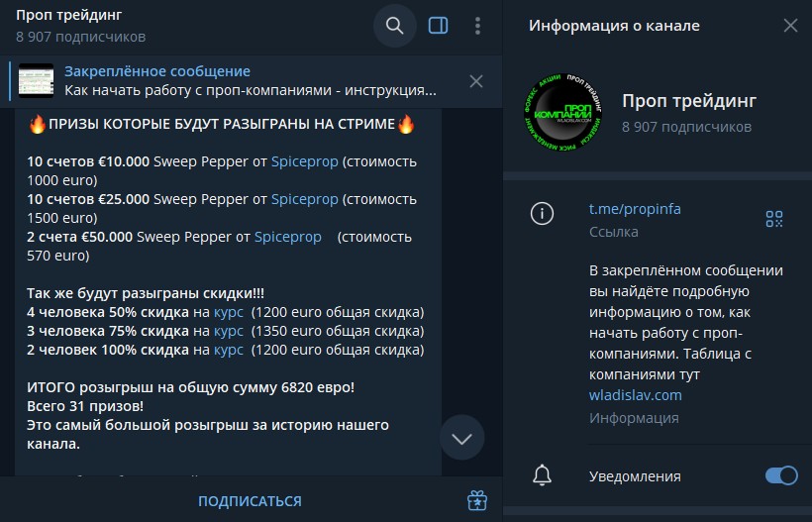Click the info circle icon

(x=542, y=214)
